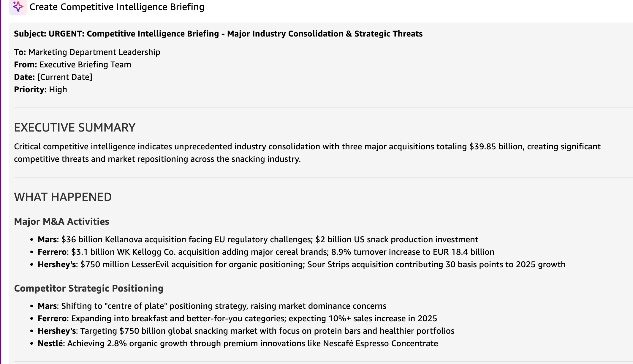This screenshot has width=633, height=364.
Task: Click the To: Marketing Department Leadership line
Action: pyautogui.click(x=87, y=52)
